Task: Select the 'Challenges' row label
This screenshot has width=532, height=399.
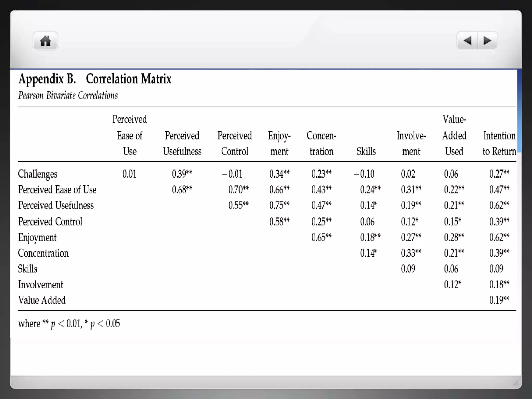Action: pos(37,174)
